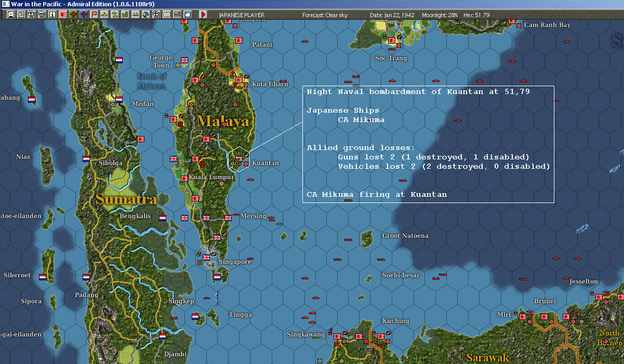This screenshot has height=364, width=624.
Task: Click the 'Kuala Lumpur' map label
Action: click(212, 177)
